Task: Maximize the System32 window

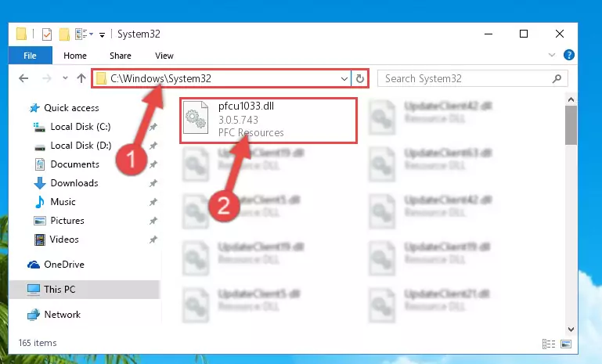Action: click(523, 34)
